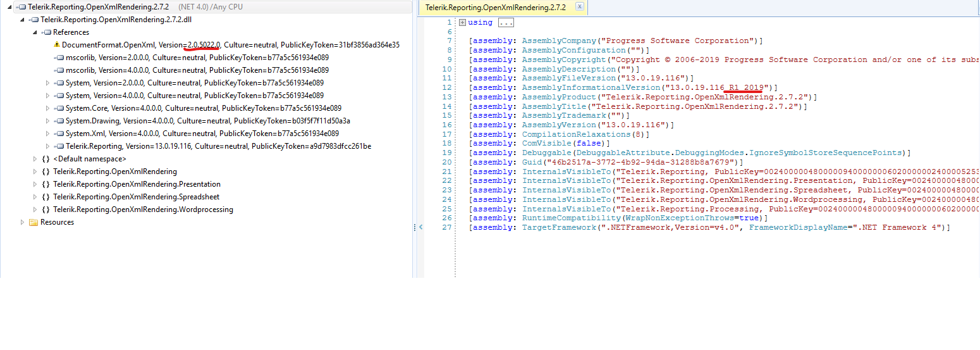Expand the System.Xml reference

47,134
